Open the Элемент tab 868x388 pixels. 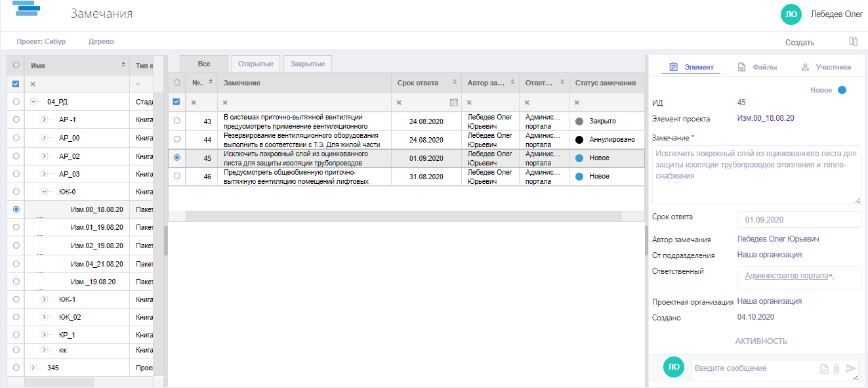click(x=690, y=67)
